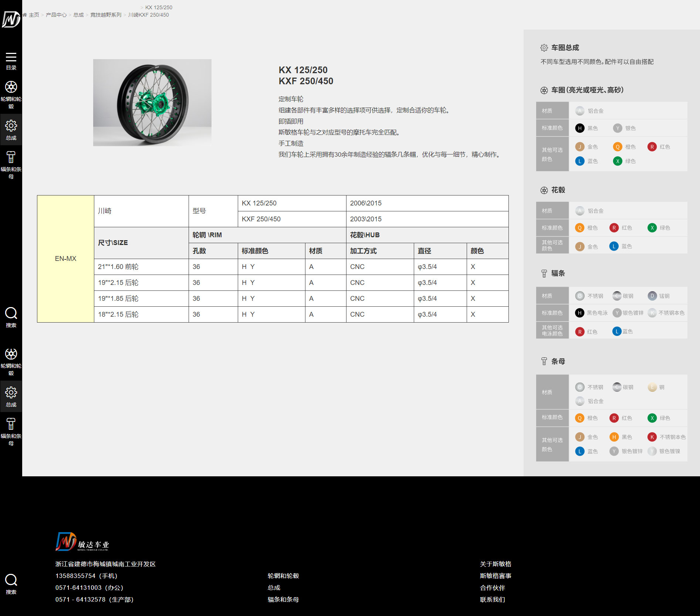Select upper 总成 gear icon in sidebar
Viewport: 700px width, 616px height.
coord(11,126)
